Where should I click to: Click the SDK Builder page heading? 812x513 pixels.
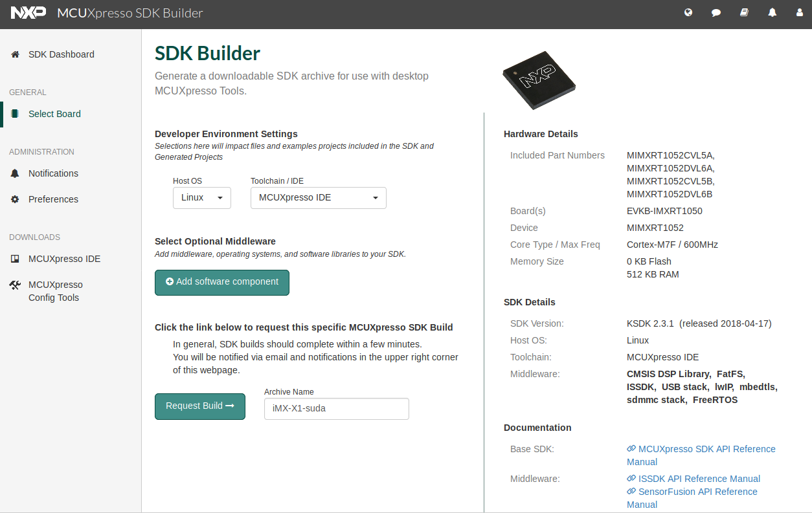click(x=208, y=53)
